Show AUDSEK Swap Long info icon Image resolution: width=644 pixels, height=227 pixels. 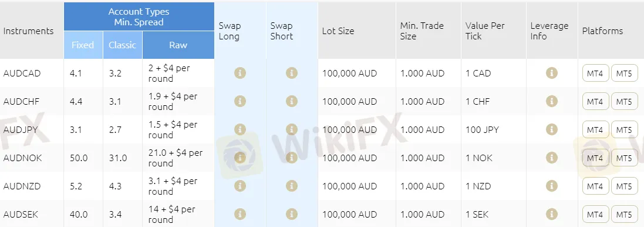[240, 214]
